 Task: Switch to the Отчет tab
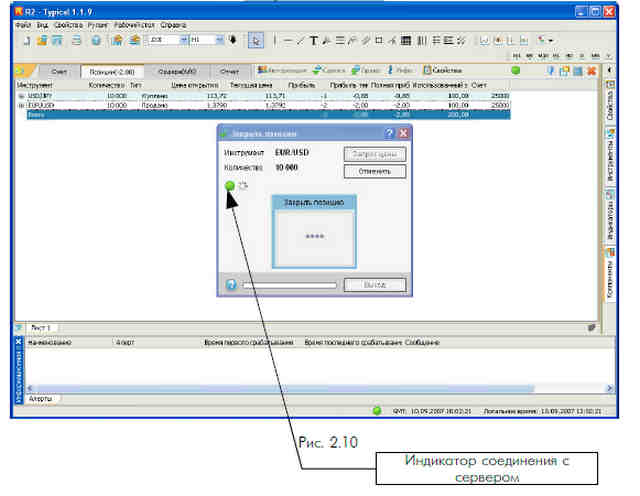click(x=229, y=71)
